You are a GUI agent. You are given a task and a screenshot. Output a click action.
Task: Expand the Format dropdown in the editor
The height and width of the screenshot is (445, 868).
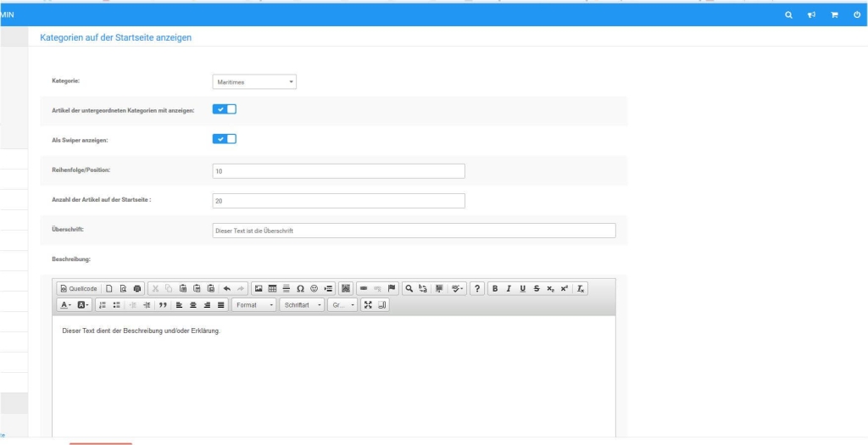(254, 304)
